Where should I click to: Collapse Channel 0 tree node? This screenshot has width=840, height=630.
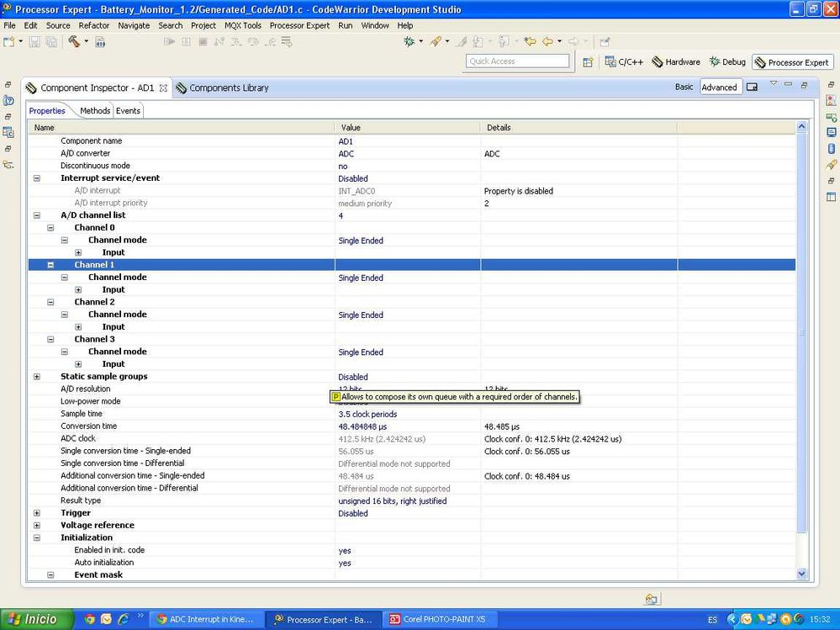tap(51, 228)
